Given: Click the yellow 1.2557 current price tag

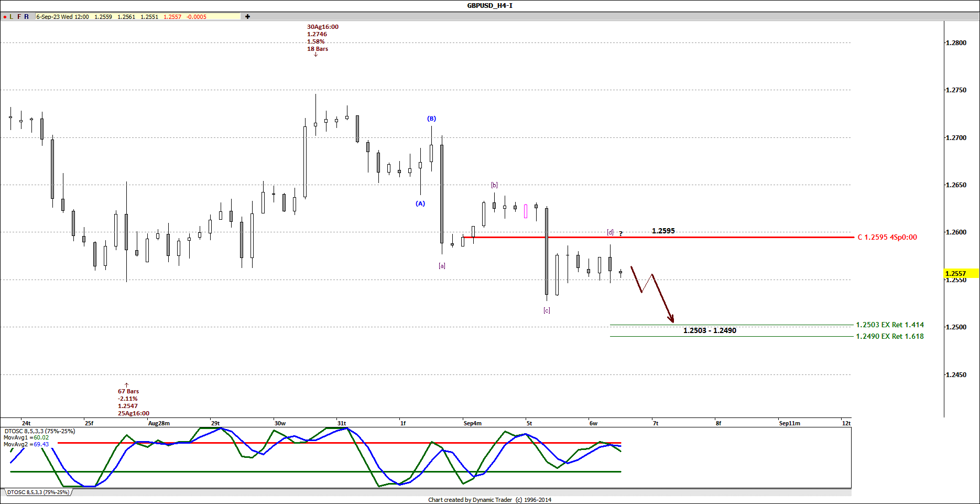Looking at the screenshot, I should pyautogui.click(x=961, y=273).
